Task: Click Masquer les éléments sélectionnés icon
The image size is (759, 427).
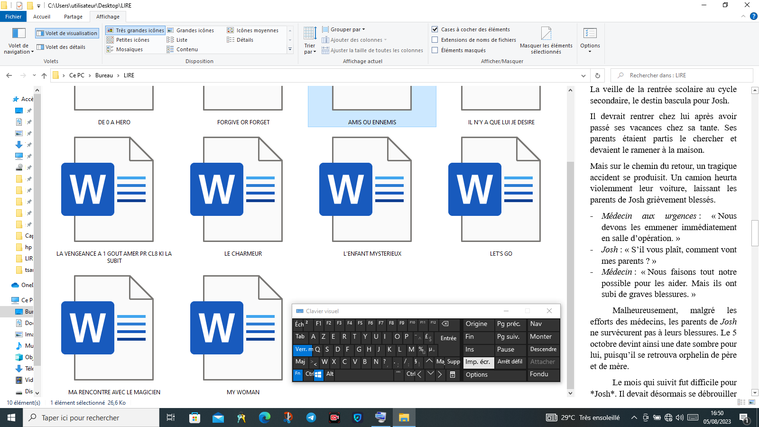Action: (x=546, y=40)
